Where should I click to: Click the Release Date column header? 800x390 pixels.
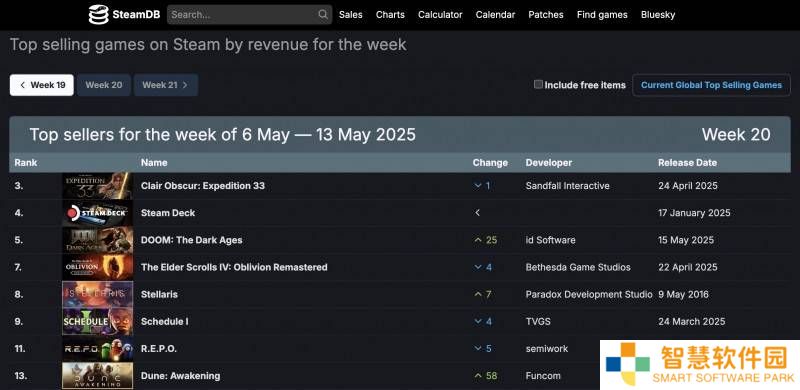coord(687,163)
